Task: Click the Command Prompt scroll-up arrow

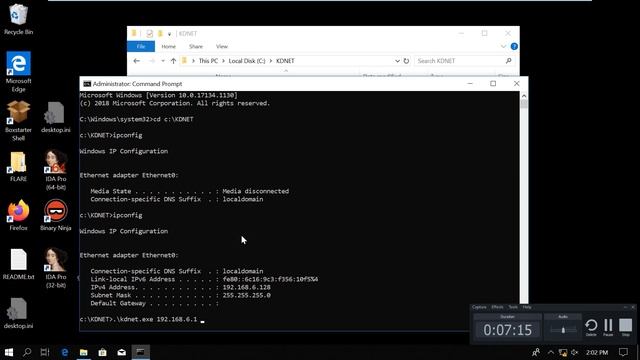Action: click(524, 96)
